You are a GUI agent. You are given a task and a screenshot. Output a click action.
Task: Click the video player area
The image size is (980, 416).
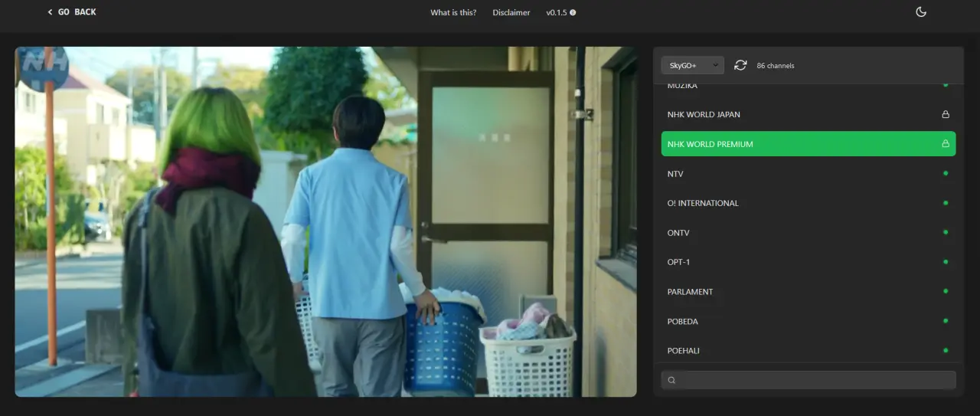(x=325, y=221)
